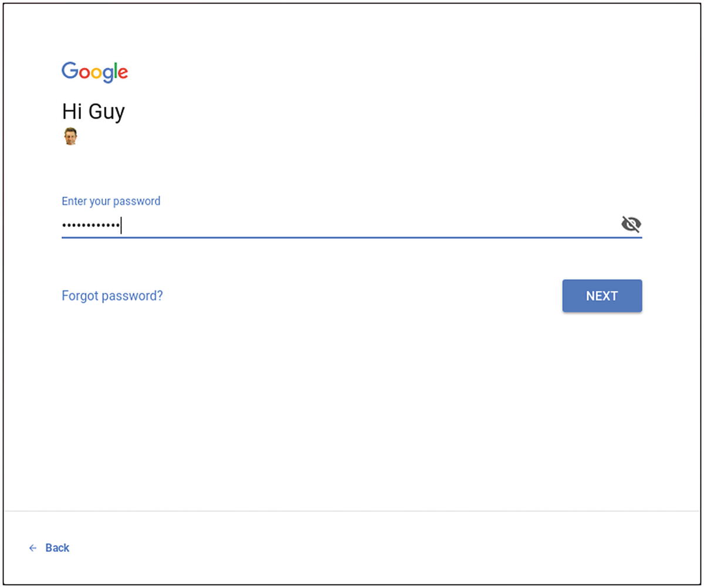Click the NEXT button

tap(602, 296)
